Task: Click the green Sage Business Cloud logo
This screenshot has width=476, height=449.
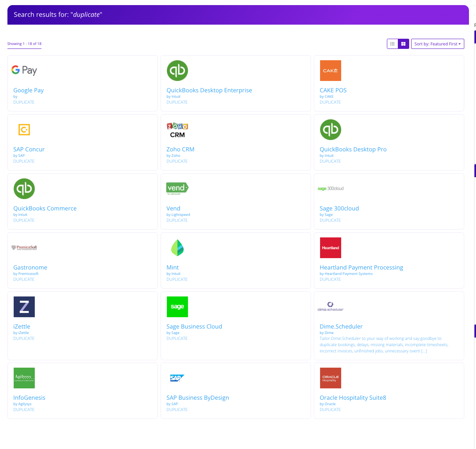Action: [177, 307]
